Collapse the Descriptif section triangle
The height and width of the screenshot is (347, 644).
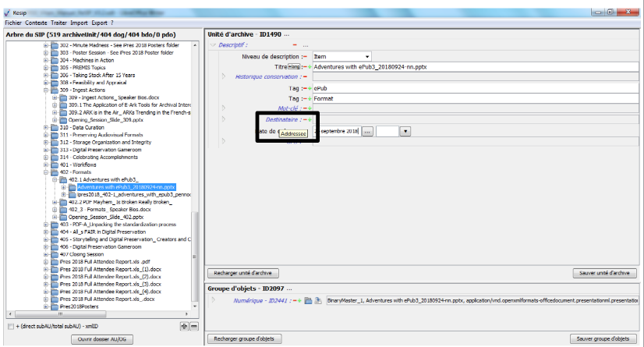[x=213, y=45]
